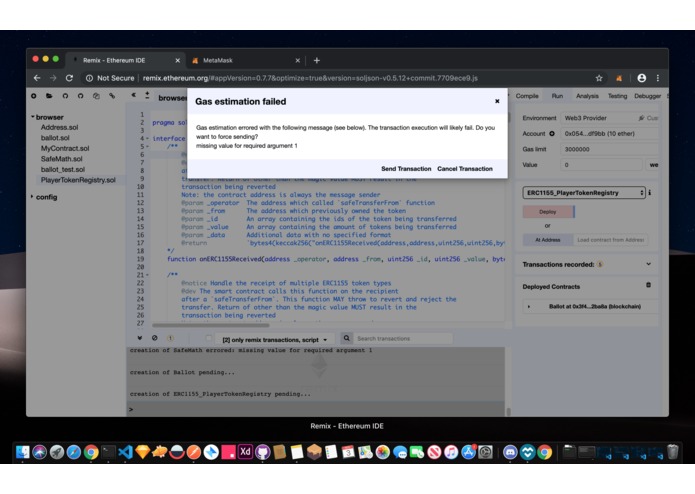
Task: Switch to the Debugger tab
Action: pyautogui.click(x=647, y=96)
